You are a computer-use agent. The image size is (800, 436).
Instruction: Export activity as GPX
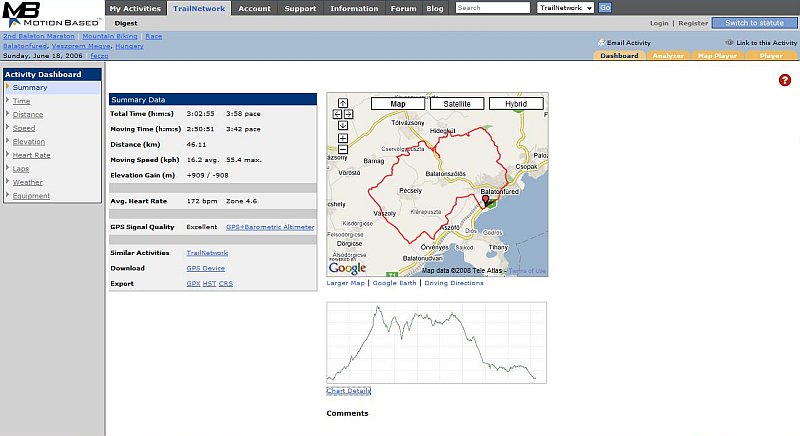[x=193, y=283]
